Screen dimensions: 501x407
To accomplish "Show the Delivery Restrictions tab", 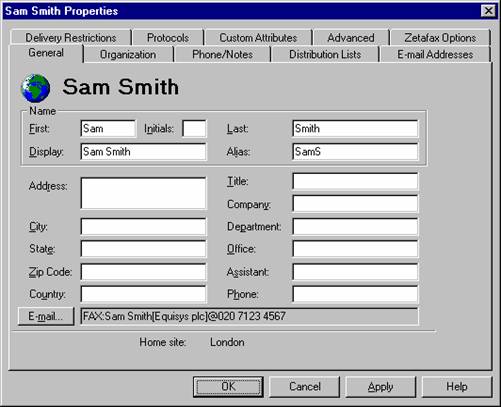I will pos(71,38).
